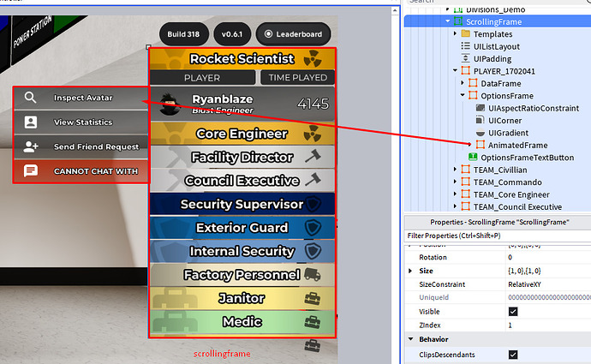This screenshot has width=591, height=364.
Task: Select the Medic team row
Action: click(x=242, y=321)
